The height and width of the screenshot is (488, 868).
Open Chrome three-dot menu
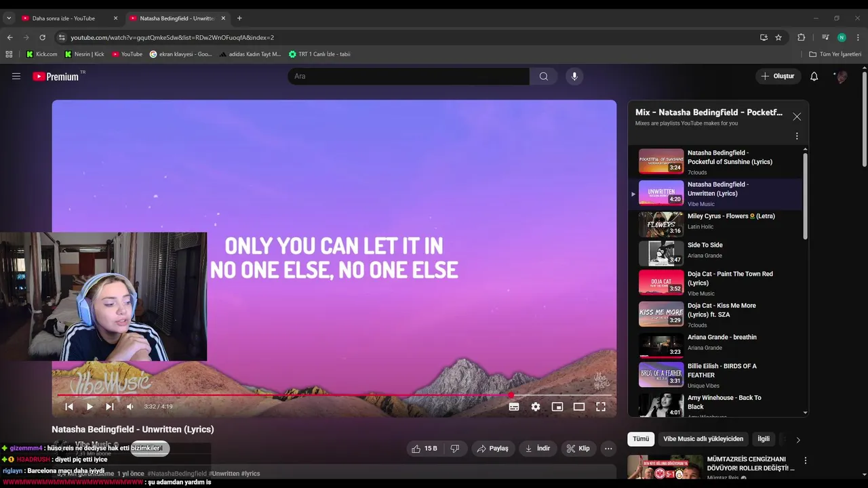click(x=858, y=37)
